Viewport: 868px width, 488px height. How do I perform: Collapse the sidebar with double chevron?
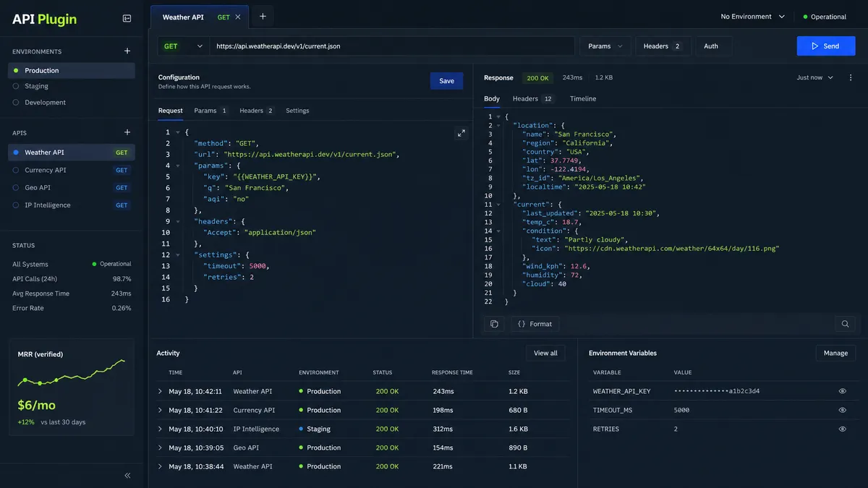(x=127, y=476)
